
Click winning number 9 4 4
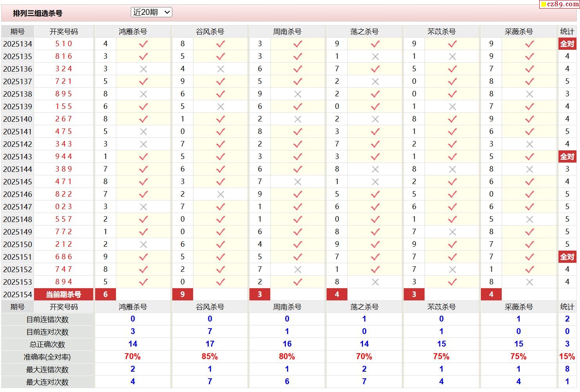pyautogui.click(x=64, y=157)
